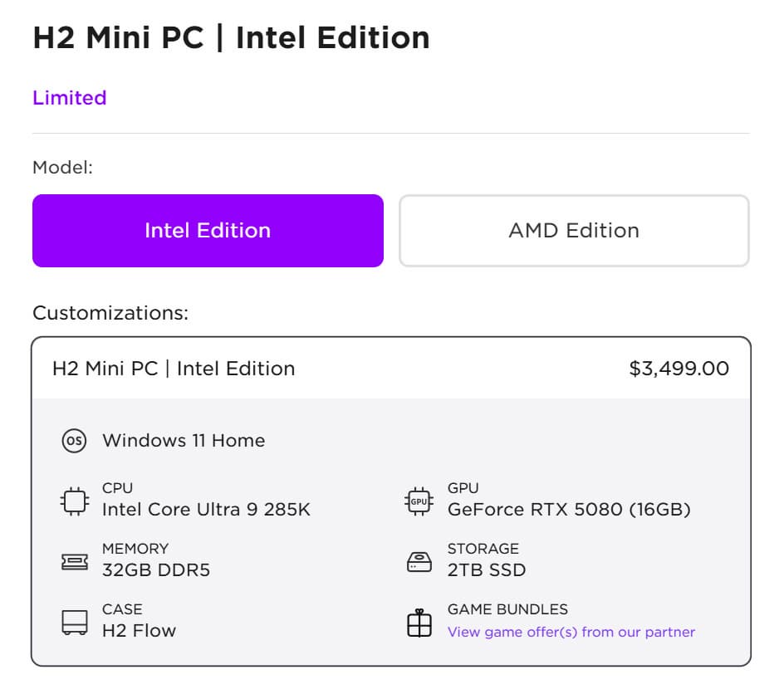Click the CPU chip icon

coord(74,501)
